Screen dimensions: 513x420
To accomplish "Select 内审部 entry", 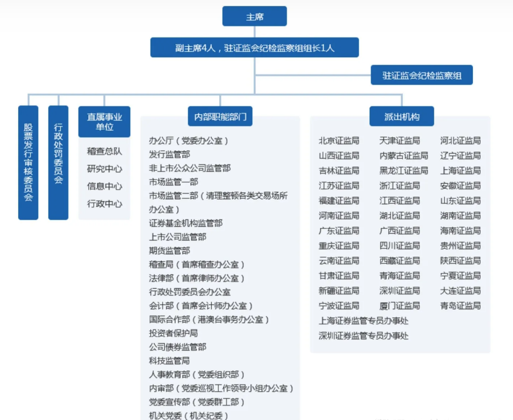I will pos(221,388).
